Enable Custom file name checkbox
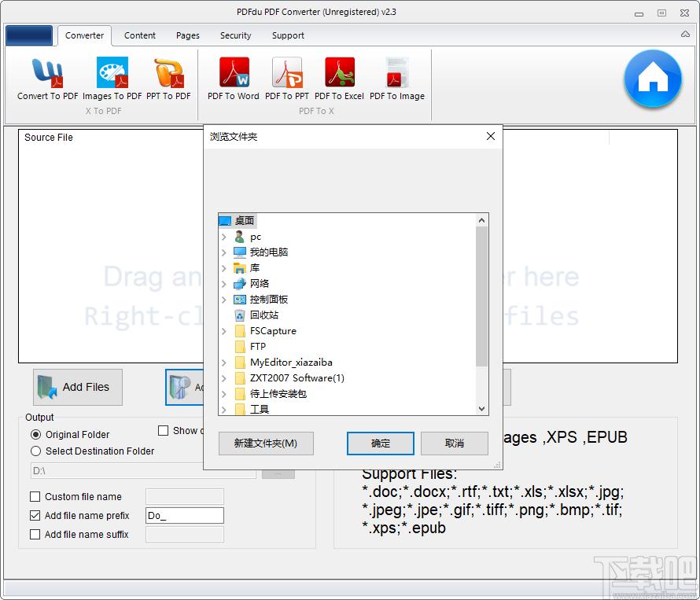Screen dimensions: 700x600 point(35,496)
